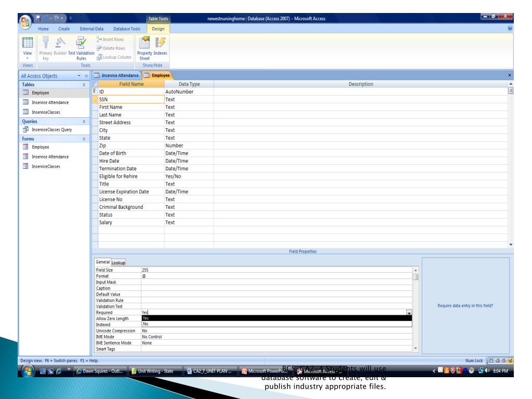The width and height of the screenshot is (532, 399).
Task: Open the External Data ribbon tab
Action: pyautogui.click(x=91, y=29)
